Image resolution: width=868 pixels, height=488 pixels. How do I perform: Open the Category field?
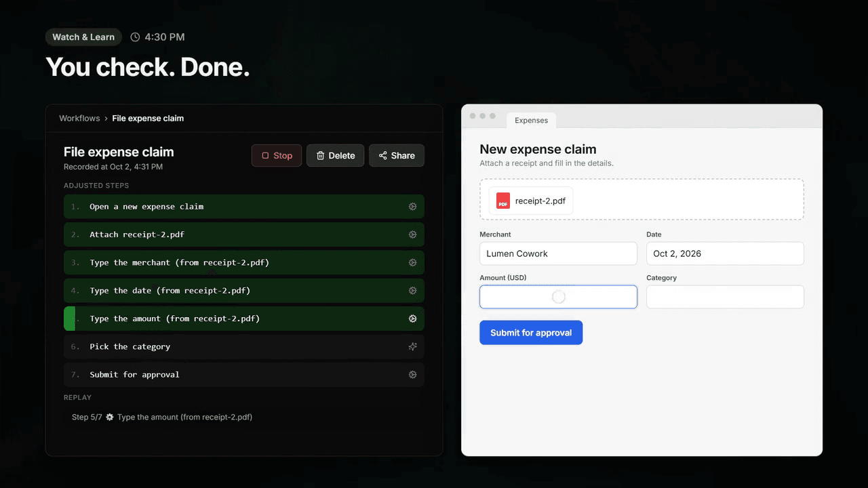725,297
